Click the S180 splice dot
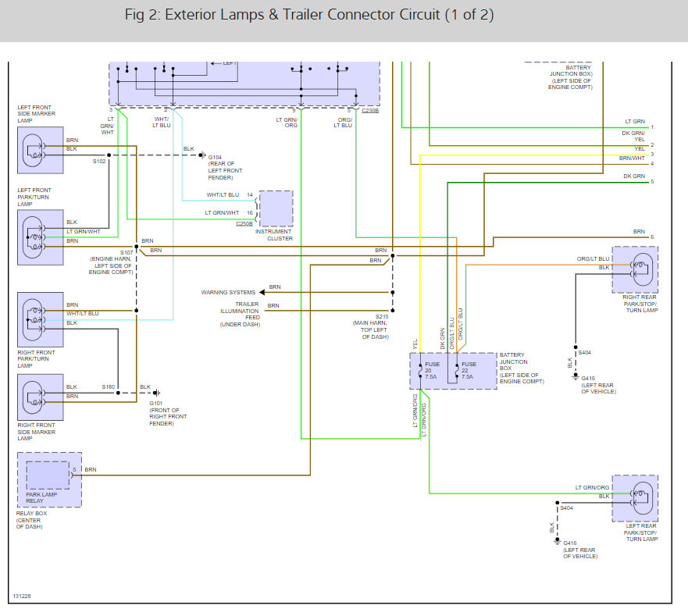688x616 pixels. point(118,393)
